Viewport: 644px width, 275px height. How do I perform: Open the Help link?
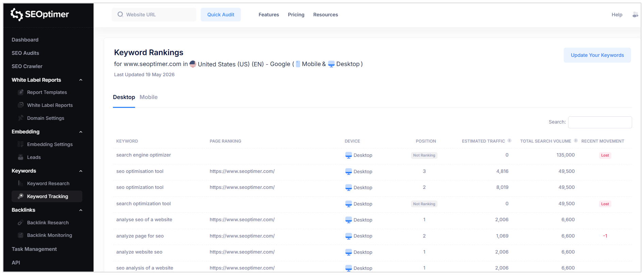617,15
